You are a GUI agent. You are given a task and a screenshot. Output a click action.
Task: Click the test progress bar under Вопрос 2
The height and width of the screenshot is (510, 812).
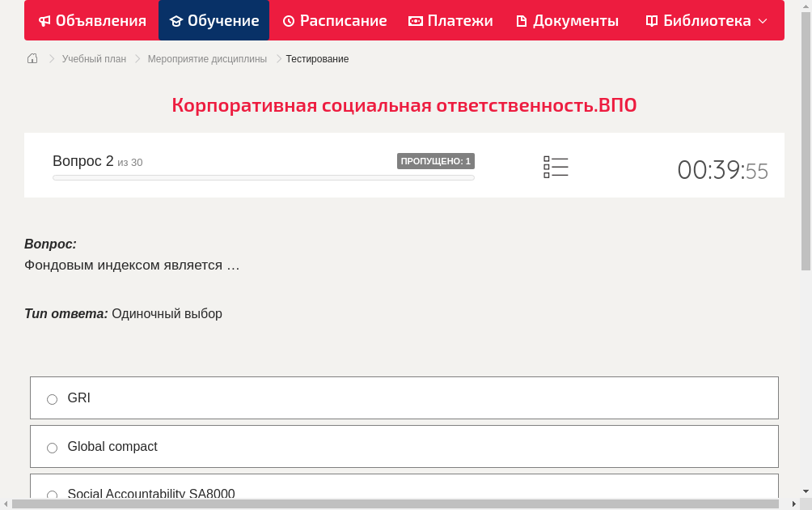pyautogui.click(x=263, y=176)
